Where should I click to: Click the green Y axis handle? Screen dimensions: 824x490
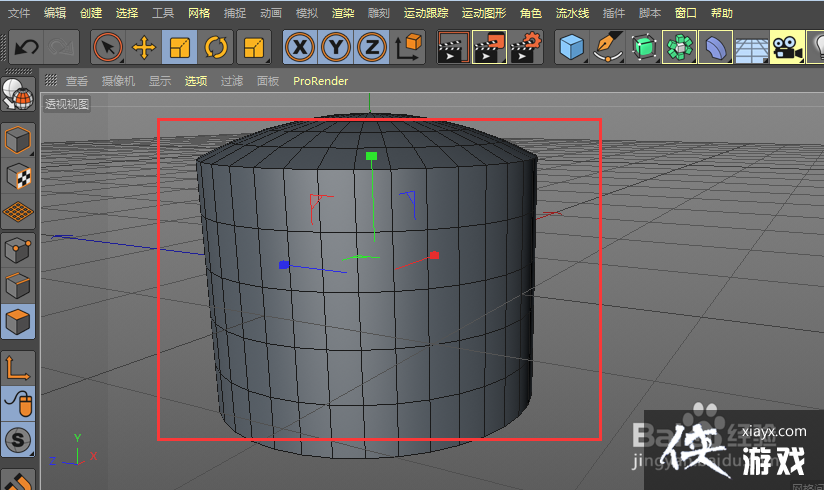point(372,156)
